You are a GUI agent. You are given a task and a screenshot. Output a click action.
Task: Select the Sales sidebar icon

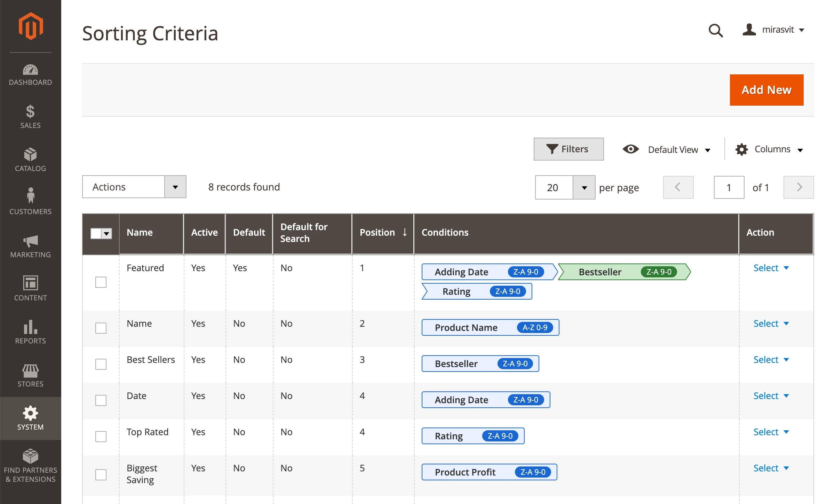click(31, 116)
